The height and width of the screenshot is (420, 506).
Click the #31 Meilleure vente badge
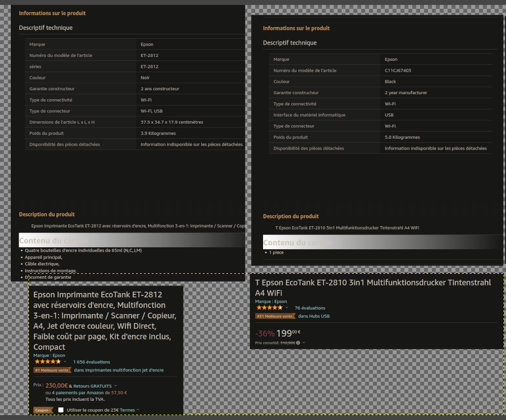[275, 316]
